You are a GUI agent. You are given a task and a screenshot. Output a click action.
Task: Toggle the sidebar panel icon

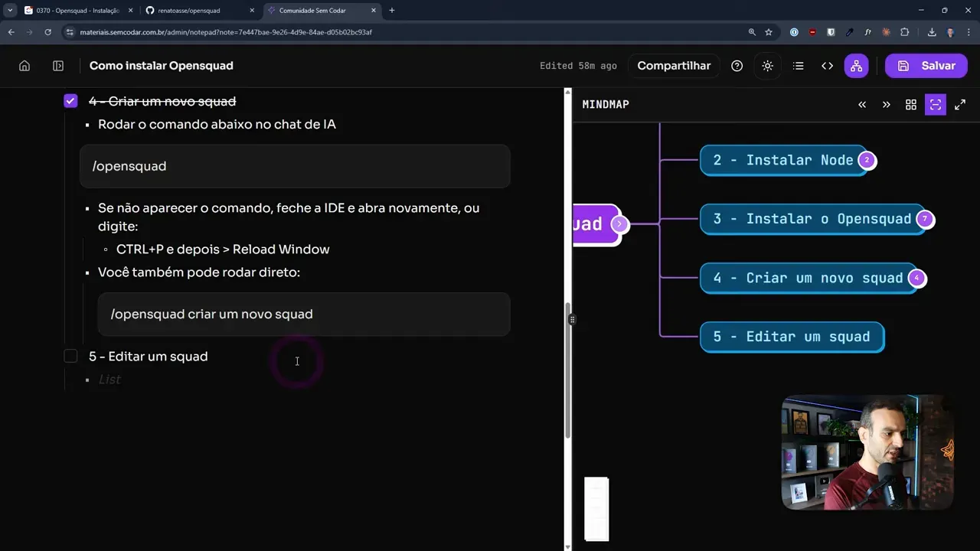click(57, 65)
